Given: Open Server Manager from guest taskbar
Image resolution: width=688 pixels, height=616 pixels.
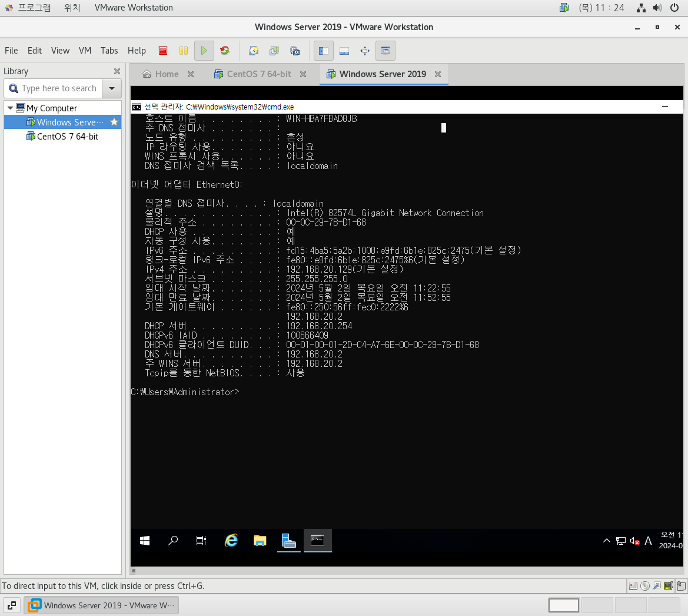Looking at the screenshot, I should pos(289,541).
